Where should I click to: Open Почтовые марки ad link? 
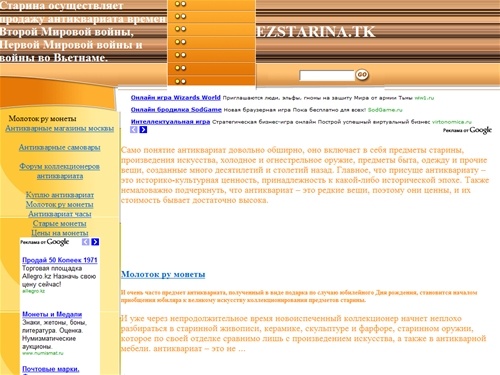(x=51, y=369)
